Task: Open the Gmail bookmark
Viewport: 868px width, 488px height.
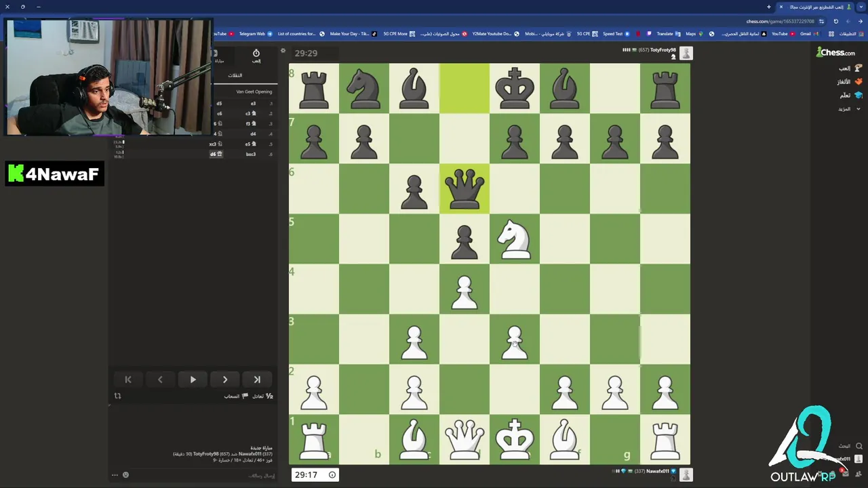Action: (808, 33)
